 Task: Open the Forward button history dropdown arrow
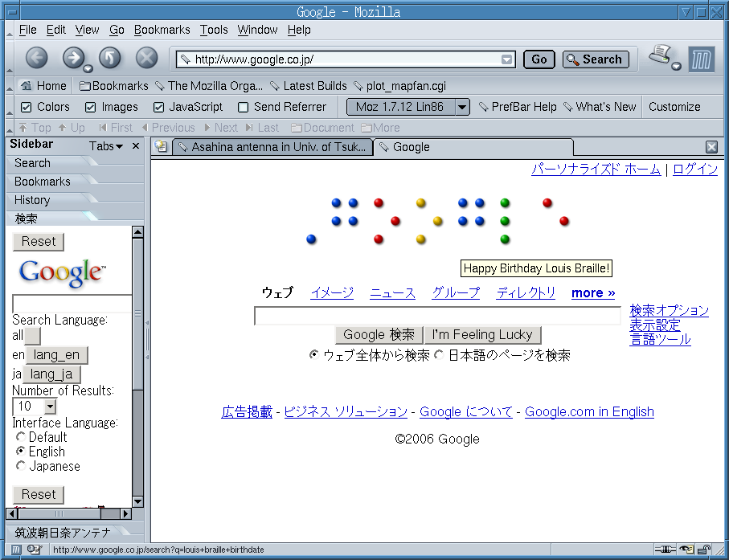88,69
